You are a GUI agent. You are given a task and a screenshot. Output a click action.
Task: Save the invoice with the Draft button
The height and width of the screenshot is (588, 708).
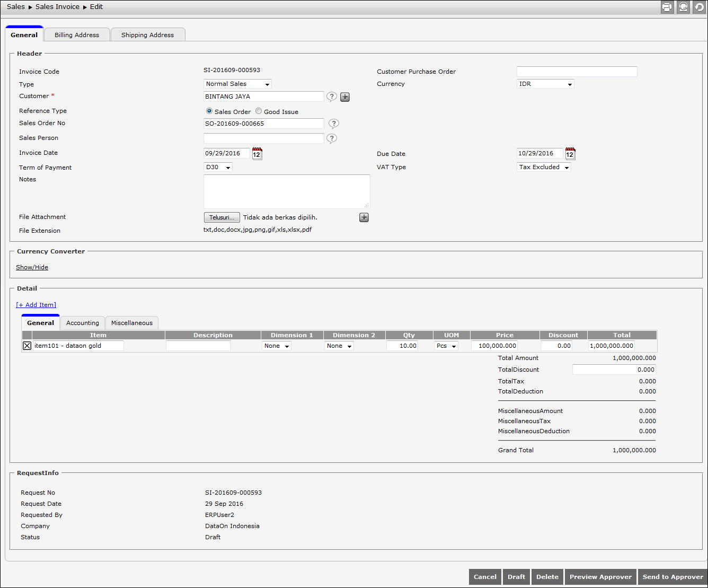coord(516,577)
